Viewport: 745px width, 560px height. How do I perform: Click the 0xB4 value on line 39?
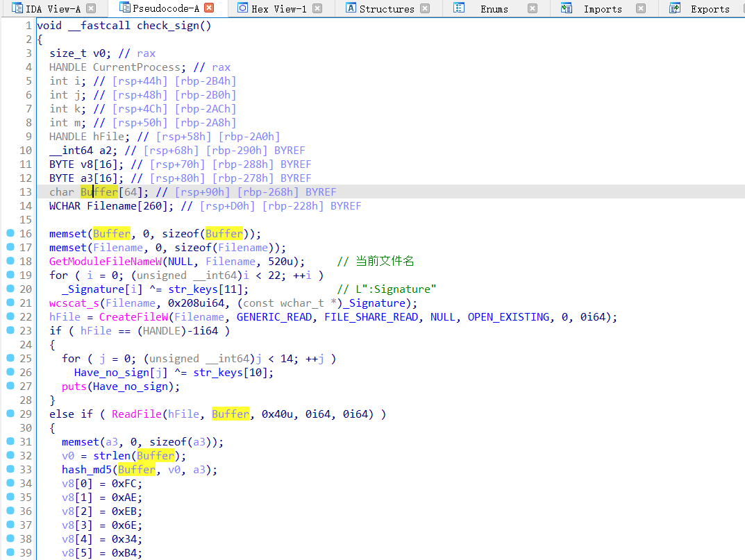point(124,553)
